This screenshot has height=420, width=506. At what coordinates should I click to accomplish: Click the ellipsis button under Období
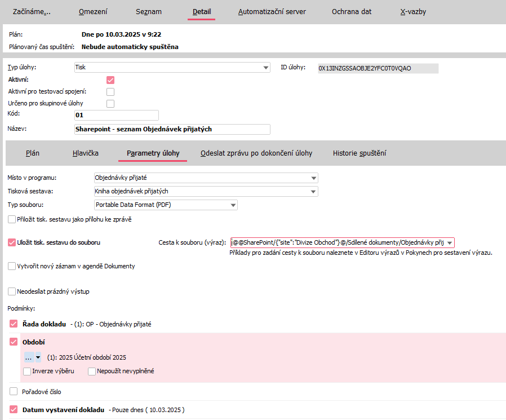pyautogui.click(x=28, y=357)
